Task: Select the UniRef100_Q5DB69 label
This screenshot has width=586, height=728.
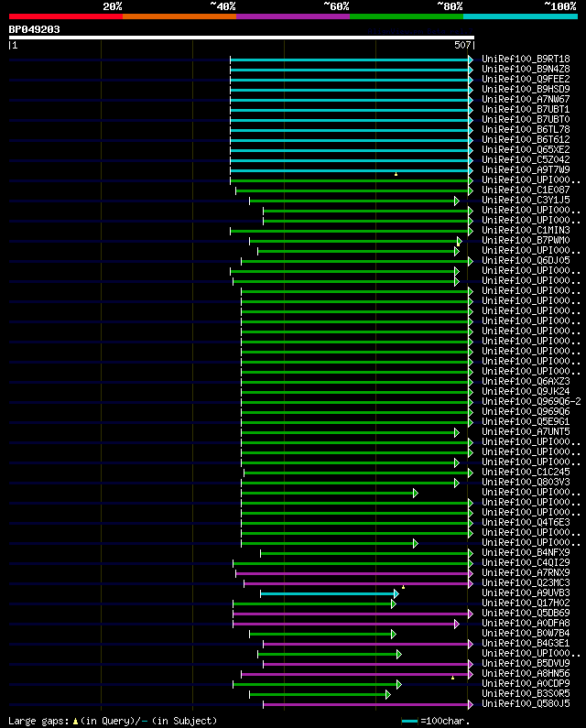Action: point(526,613)
